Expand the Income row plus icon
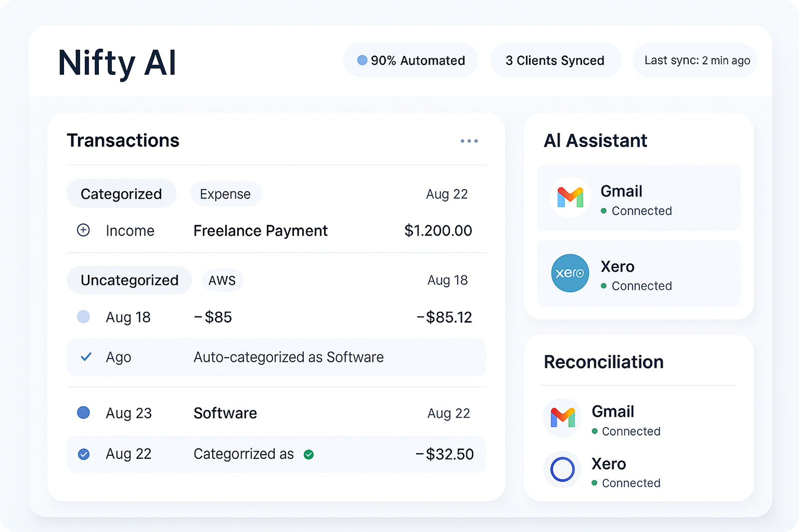 83,230
